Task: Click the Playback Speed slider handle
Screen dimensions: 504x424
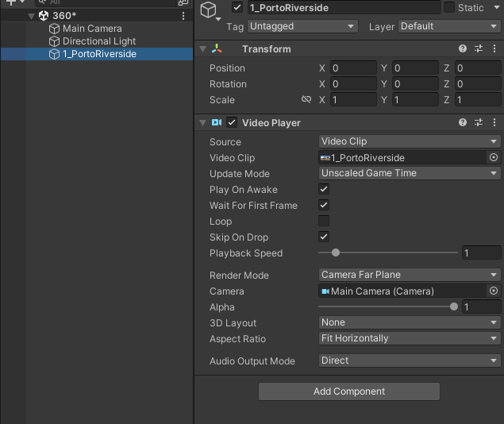Action: [336, 252]
